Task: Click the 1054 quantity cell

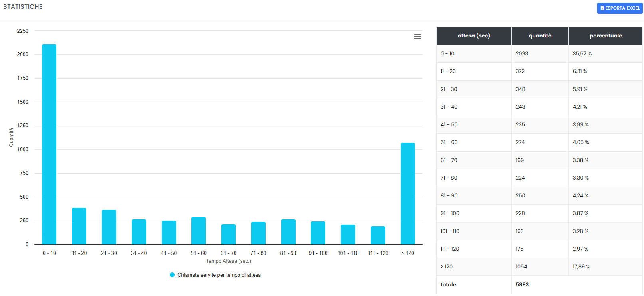Action: tap(521, 266)
